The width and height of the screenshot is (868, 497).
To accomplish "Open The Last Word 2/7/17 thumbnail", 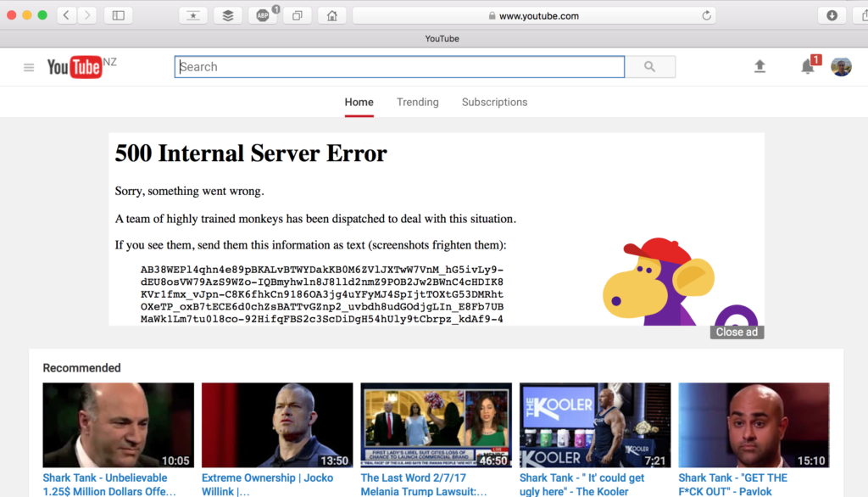I will click(437, 425).
